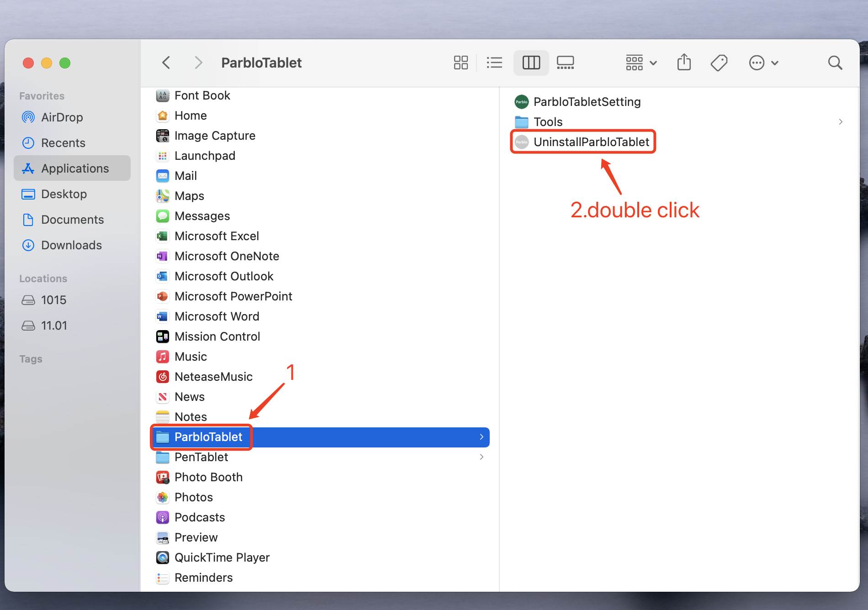Screen dimensions: 868x610
Task: Select Font Book app icon
Action: pyautogui.click(x=163, y=95)
